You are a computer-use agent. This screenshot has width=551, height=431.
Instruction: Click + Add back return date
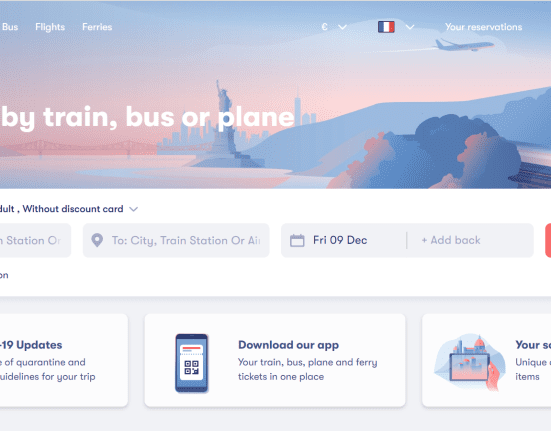point(451,240)
